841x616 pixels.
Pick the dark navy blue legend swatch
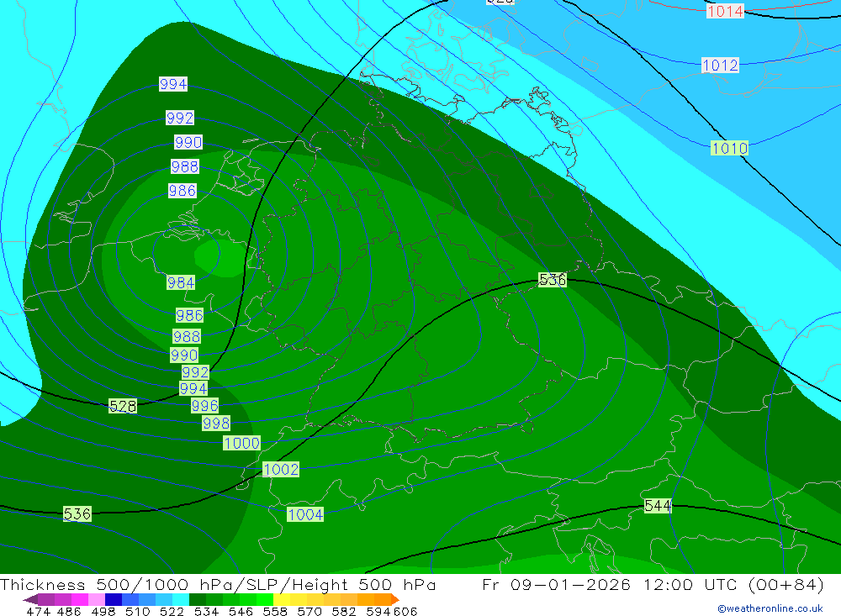(x=114, y=599)
